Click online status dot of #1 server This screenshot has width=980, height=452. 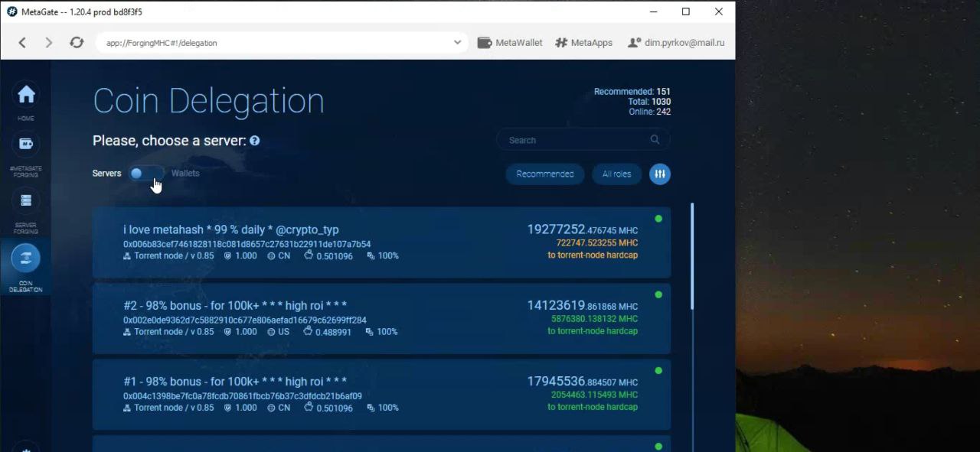coord(658,371)
